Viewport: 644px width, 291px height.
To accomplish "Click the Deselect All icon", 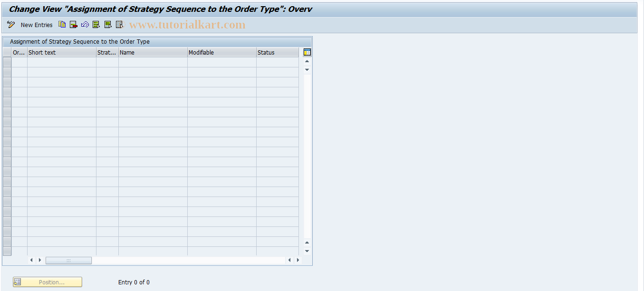I will click(x=119, y=24).
